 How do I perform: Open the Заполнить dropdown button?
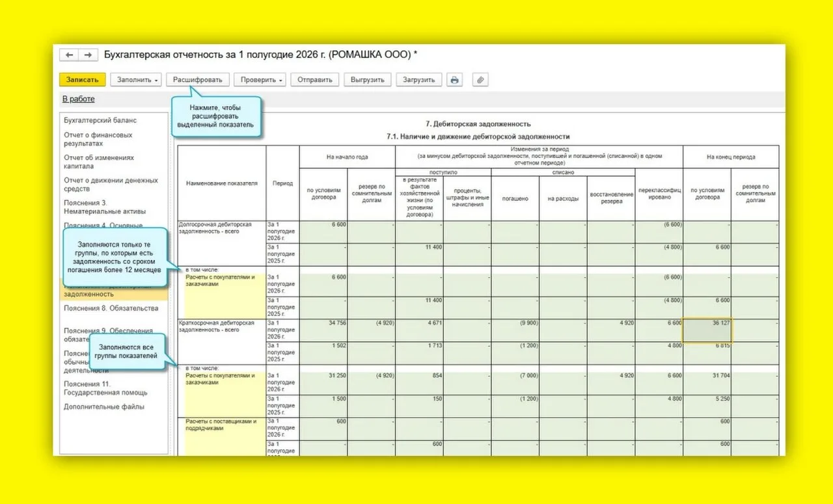pyautogui.click(x=138, y=80)
